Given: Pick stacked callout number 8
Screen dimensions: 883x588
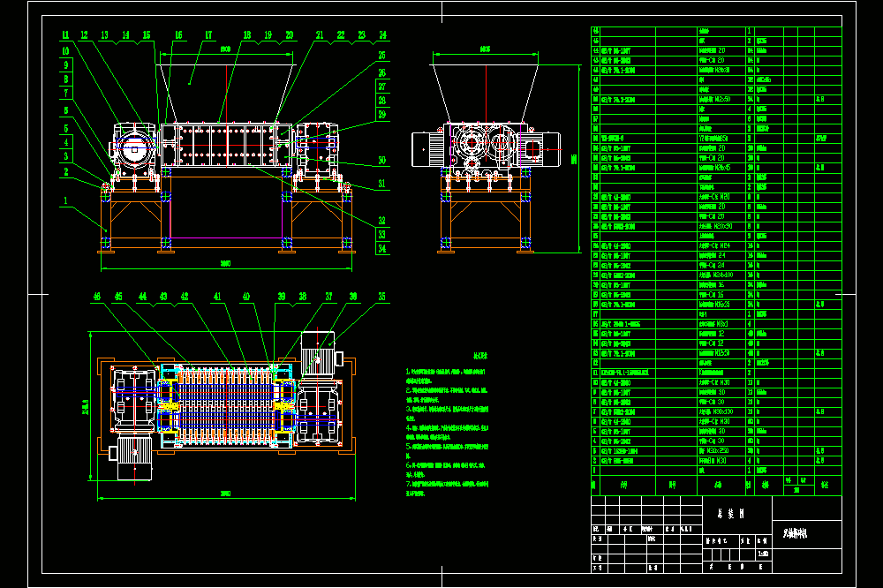Looking at the screenshot, I should click(x=66, y=79).
